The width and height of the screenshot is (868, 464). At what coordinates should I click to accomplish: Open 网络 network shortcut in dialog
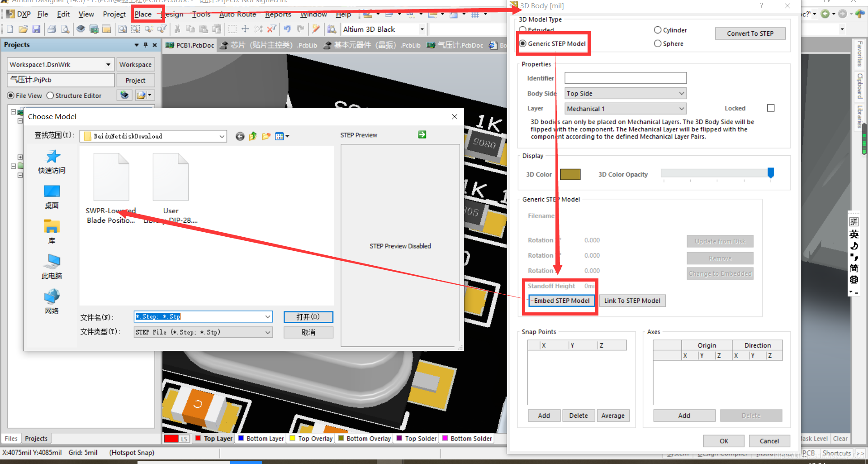(x=52, y=302)
